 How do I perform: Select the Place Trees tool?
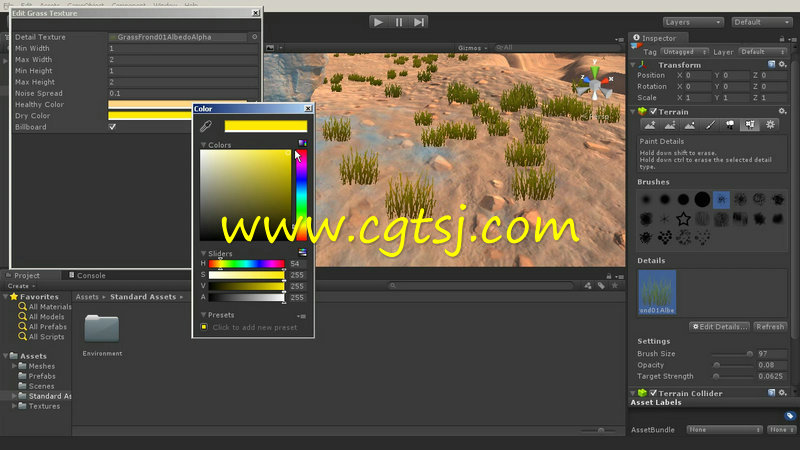pos(730,125)
